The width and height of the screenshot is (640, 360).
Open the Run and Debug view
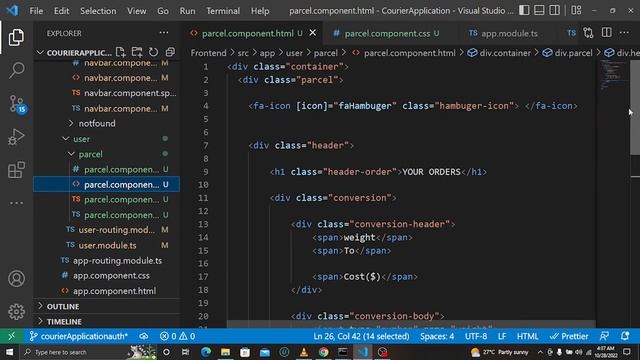click(x=16, y=137)
